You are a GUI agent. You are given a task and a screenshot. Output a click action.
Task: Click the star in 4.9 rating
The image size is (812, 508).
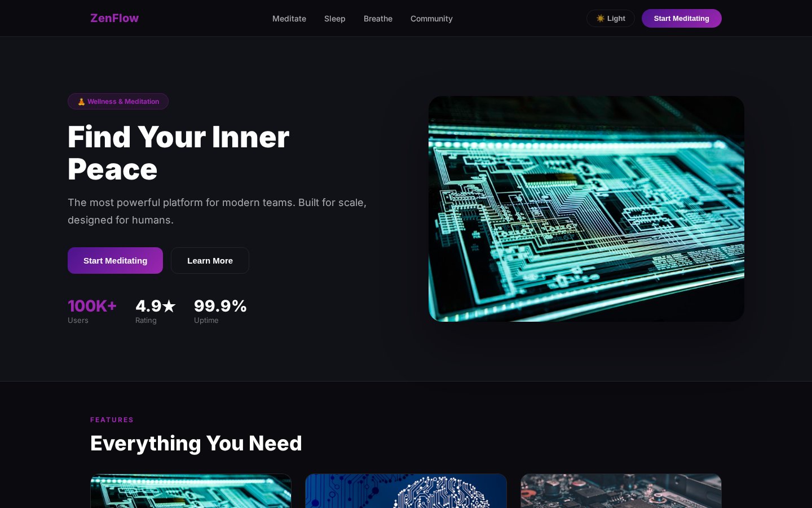(x=169, y=306)
